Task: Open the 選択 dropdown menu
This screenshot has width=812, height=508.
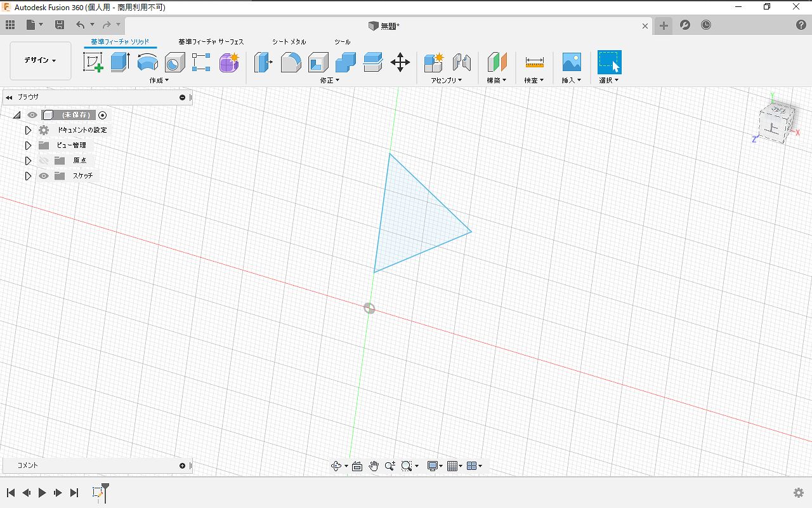Action: coord(609,80)
